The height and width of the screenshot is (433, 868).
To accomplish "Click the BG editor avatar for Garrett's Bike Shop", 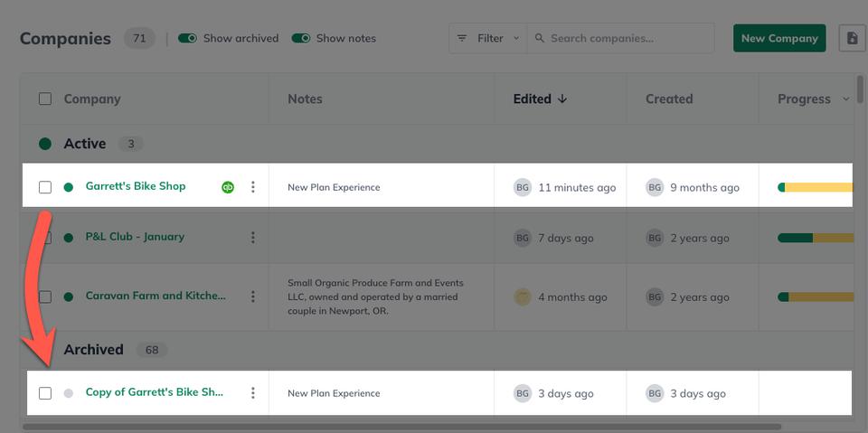I will click(x=522, y=187).
